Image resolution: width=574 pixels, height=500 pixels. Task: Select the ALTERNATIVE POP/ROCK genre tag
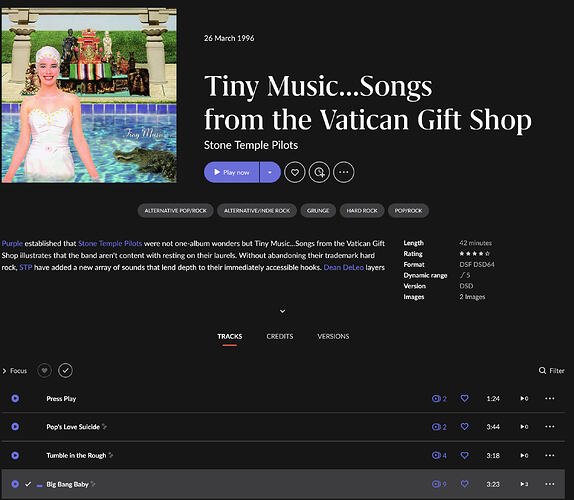(x=175, y=210)
